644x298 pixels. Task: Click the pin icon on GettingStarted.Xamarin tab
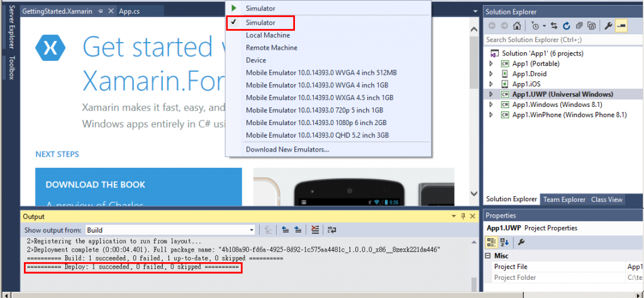click(x=101, y=11)
